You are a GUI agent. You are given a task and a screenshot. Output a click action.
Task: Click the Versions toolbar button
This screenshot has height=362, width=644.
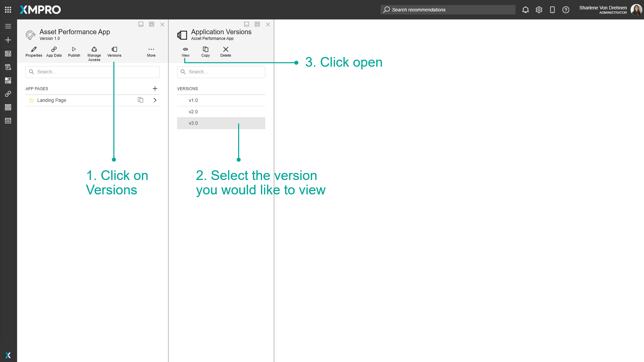(x=114, y=52)
